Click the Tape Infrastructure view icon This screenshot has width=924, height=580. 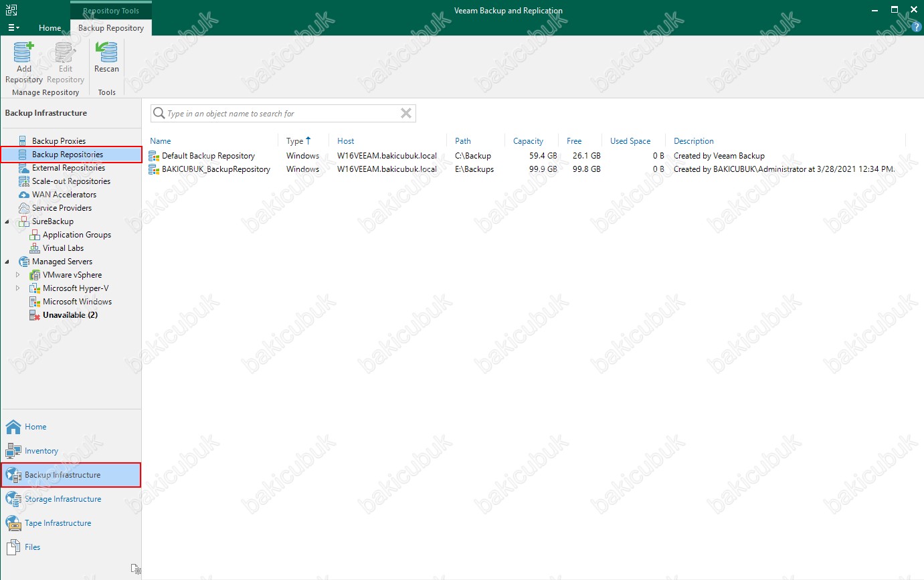pyautogui.click(x=13, y=523)
